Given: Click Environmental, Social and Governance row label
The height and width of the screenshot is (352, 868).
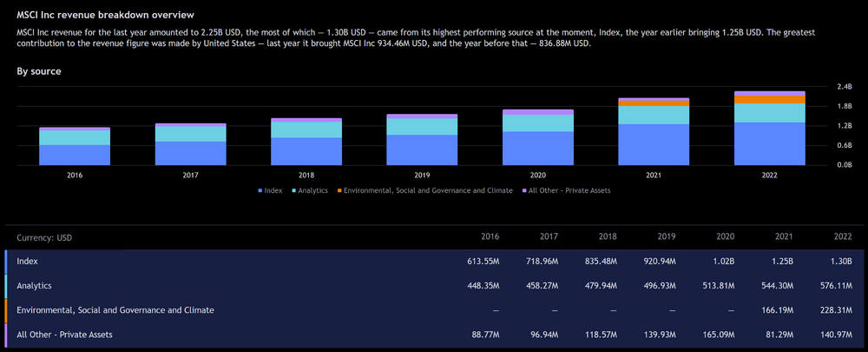Looking at the screenshot, I should click(115, 310).
